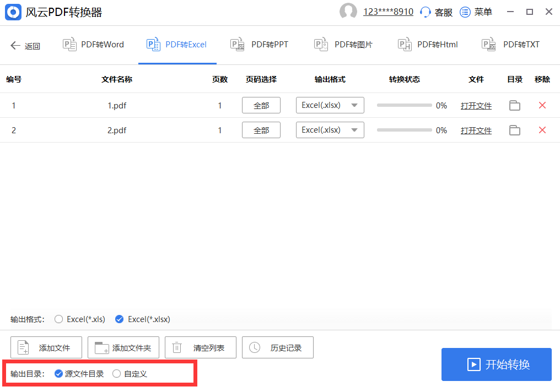This screenshot has height=392, width=560.
Task: Switch to PDF转Html tab
Action: (428, 45)
